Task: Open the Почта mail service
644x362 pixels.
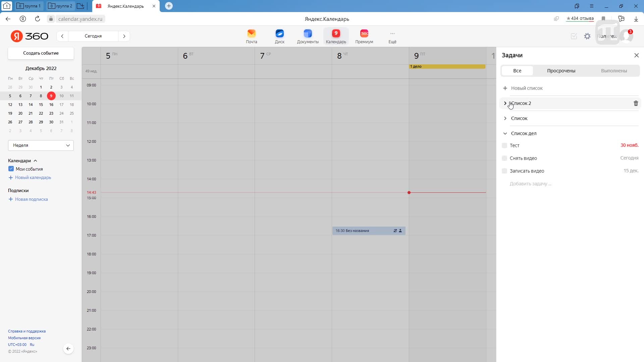Action: click(x=251, y=36)
